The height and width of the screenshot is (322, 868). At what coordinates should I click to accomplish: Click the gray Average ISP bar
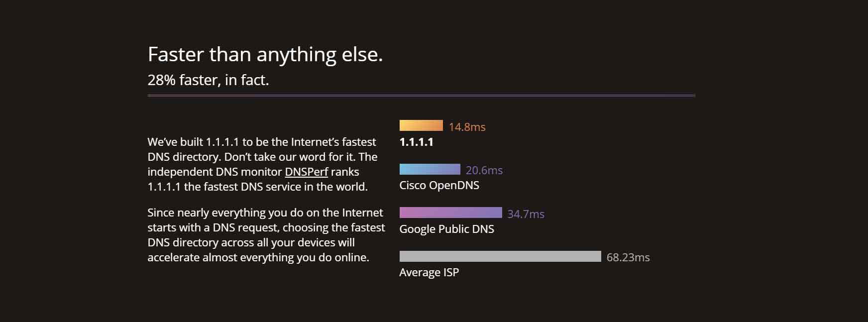pos(500,256)
